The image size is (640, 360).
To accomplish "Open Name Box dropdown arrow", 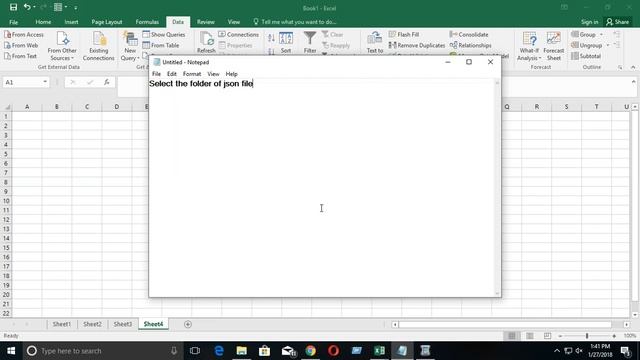I will point(45,82).
